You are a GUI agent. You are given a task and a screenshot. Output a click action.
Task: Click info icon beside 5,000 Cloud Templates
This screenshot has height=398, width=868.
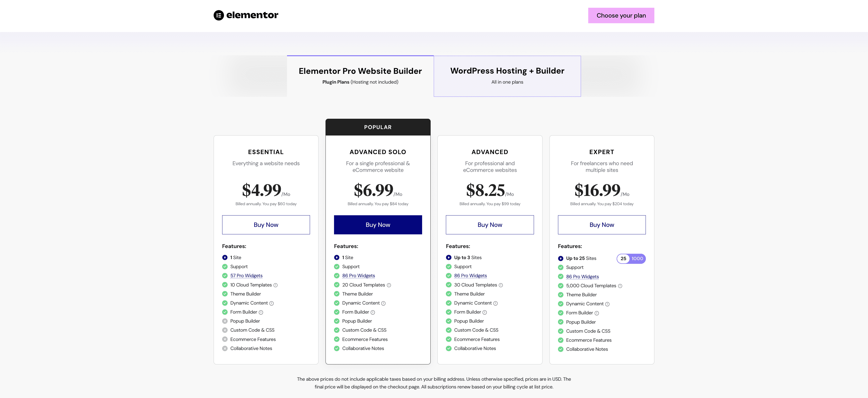coord(620,286)
